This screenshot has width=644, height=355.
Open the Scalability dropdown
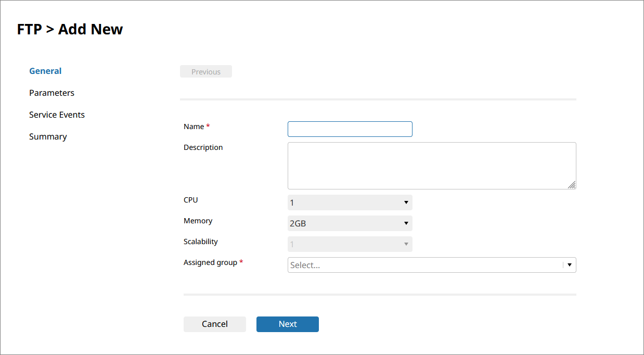350,244
